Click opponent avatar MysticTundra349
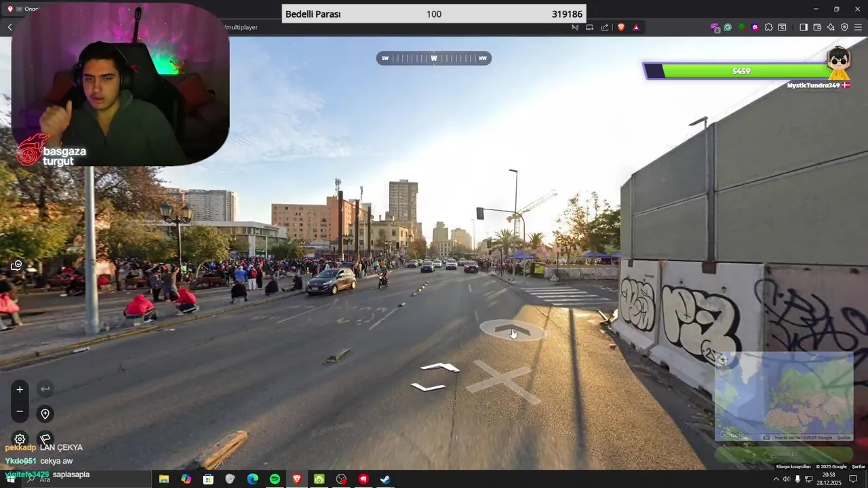This screenshot has height=488, width=868. (x=839, y=63)
